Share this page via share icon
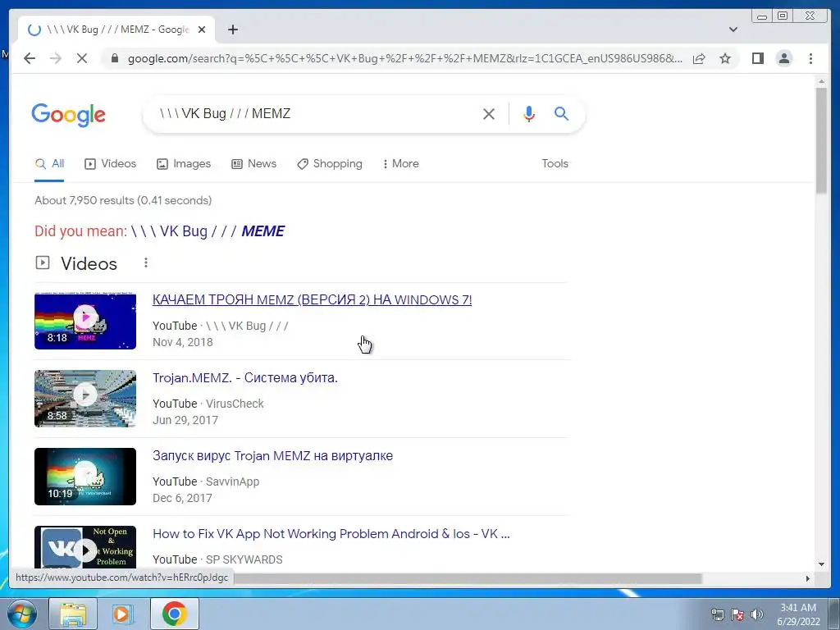Image resolution: width=840 pixels, height=630 pixels. click(x=699, y=58)
